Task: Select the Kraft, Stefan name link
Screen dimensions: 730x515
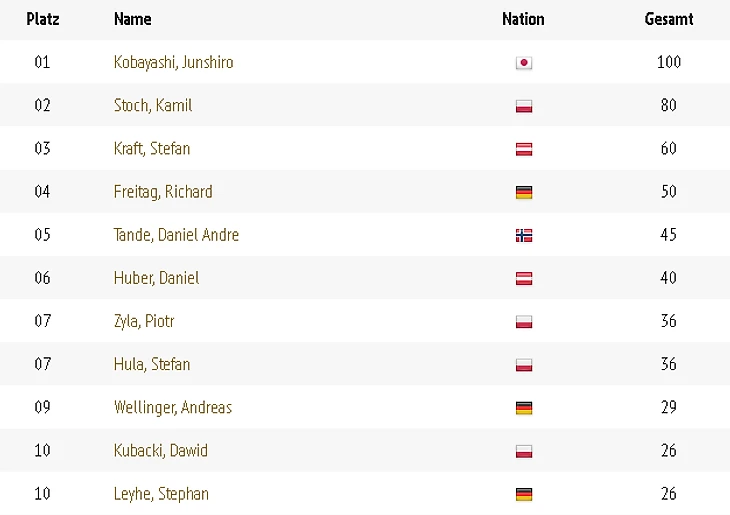Action: click(152, 149)
